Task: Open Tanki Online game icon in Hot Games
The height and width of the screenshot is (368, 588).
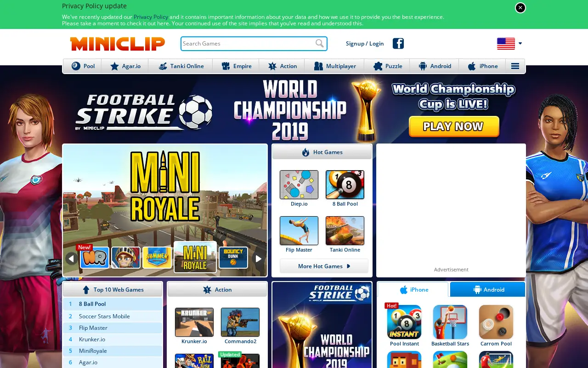Action: [345, 230]
